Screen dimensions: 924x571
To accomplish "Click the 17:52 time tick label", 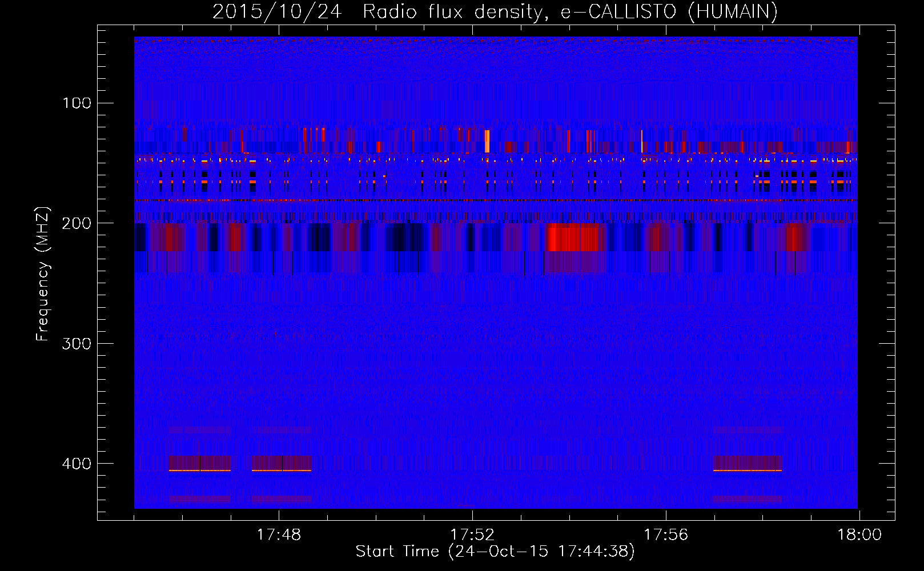I will [x=472, y=535].
